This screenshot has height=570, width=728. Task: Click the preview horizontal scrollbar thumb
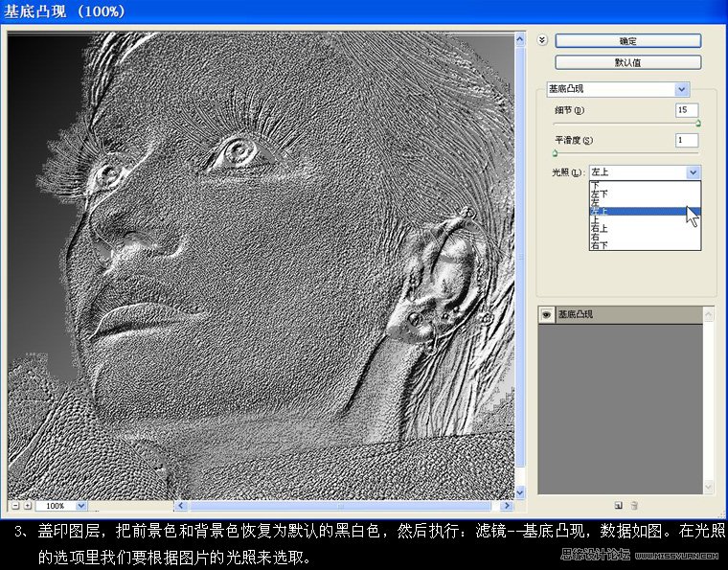[340, 506]
